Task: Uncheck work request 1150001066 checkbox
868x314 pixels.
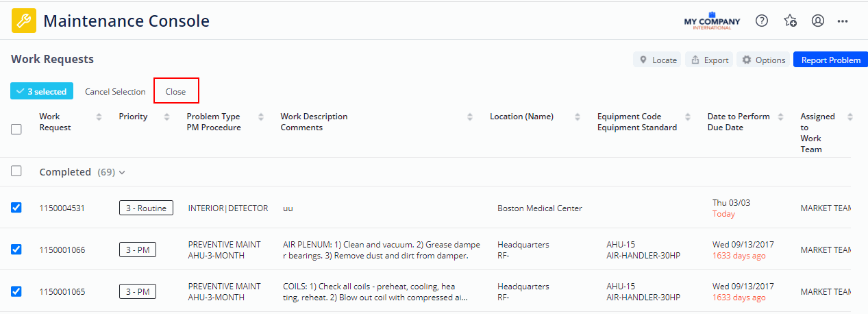Action: (x=16, y=250)
